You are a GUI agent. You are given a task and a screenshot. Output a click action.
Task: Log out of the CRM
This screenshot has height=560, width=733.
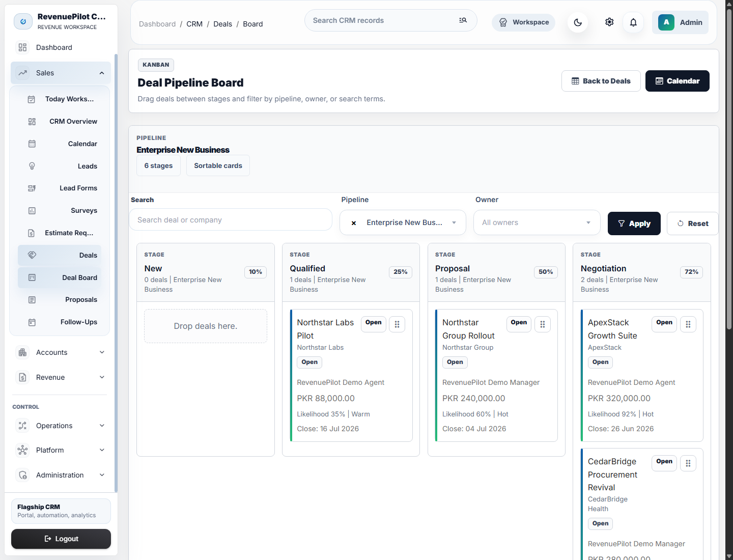click(61, 539)
